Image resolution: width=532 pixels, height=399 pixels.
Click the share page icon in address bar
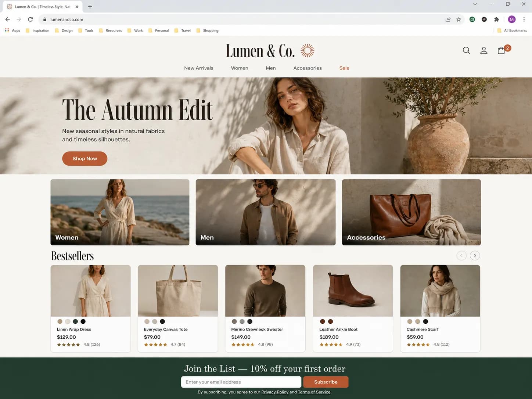[448, 19]
